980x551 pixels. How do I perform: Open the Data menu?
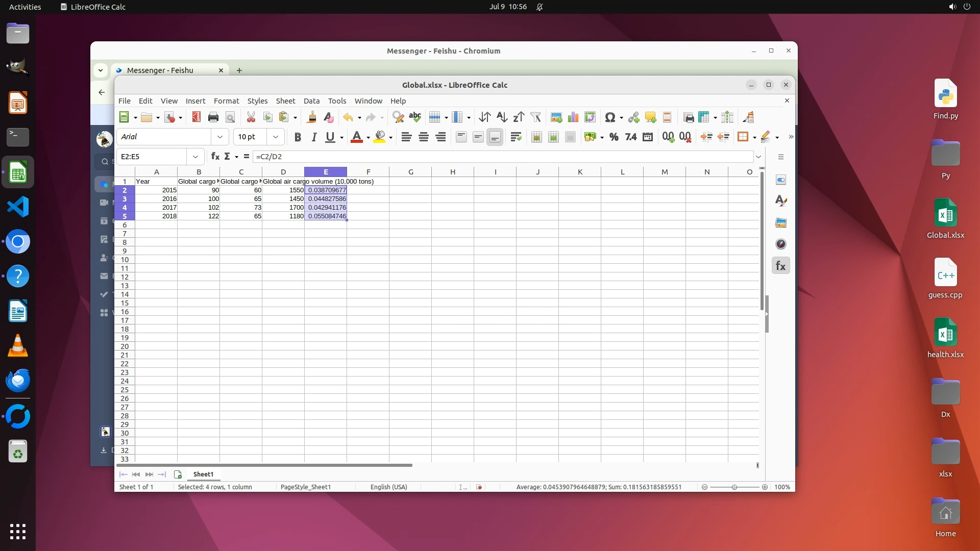tap(311, 101)
